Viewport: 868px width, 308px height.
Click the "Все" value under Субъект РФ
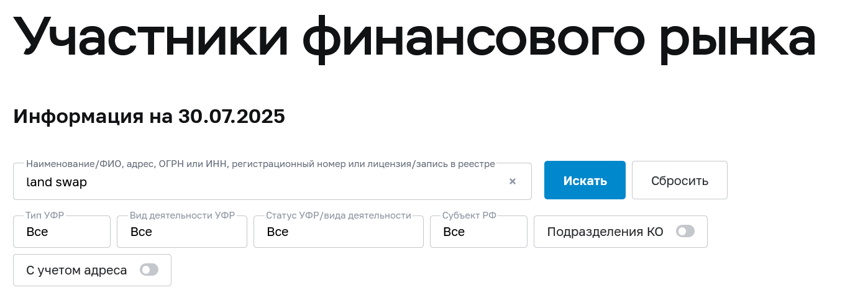454,232
